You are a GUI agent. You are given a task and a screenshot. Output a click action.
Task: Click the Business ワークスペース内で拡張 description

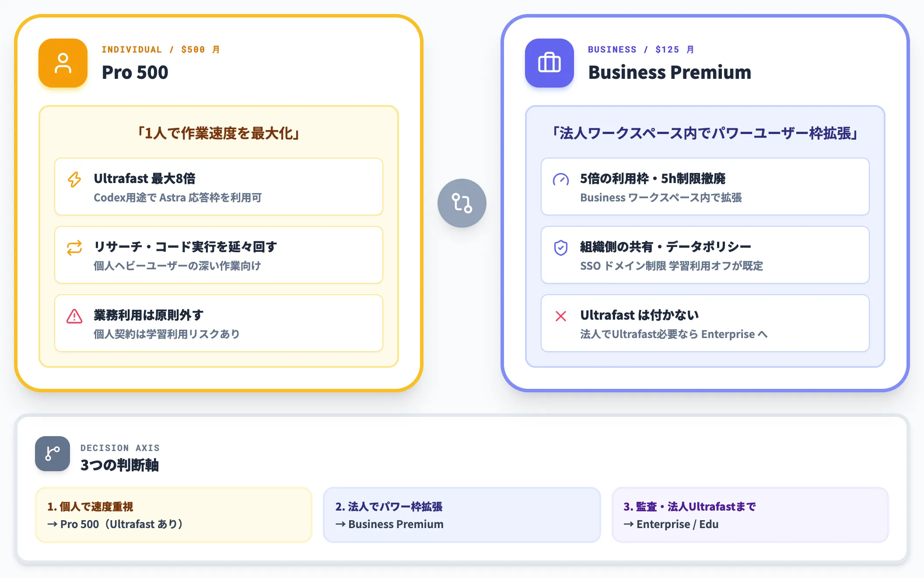(x=661, y=197)
